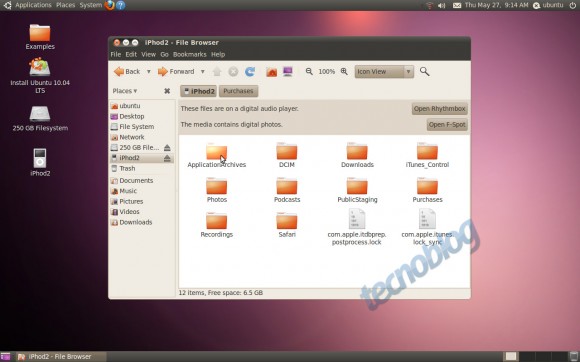Open the Icon View dropdown
Image resolution: width=580 pixels, height=362 pixels.
384,71
